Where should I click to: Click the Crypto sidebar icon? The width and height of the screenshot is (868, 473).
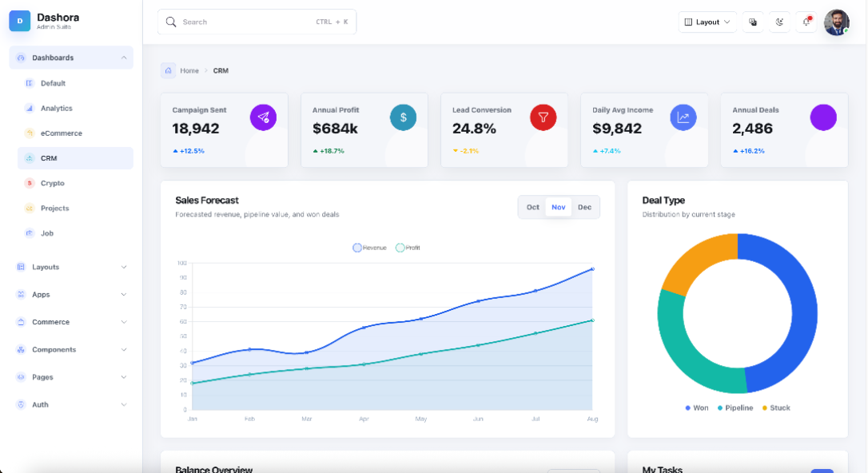coord(30,183)
